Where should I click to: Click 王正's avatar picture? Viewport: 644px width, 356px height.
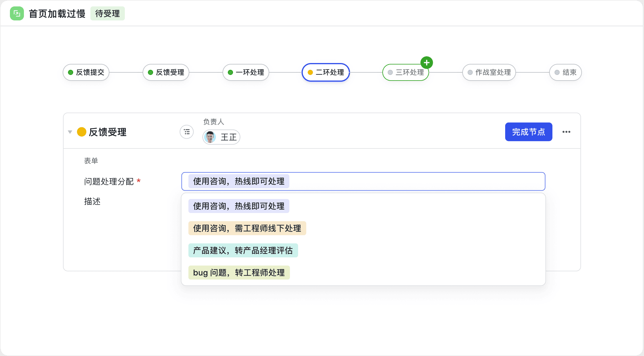tap(211, 137)
